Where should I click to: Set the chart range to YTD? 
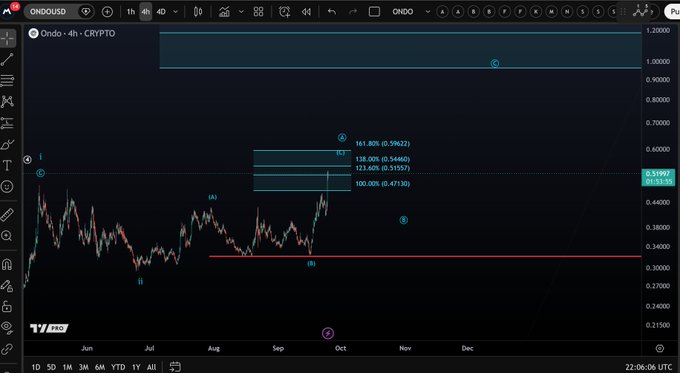[118, 367]
